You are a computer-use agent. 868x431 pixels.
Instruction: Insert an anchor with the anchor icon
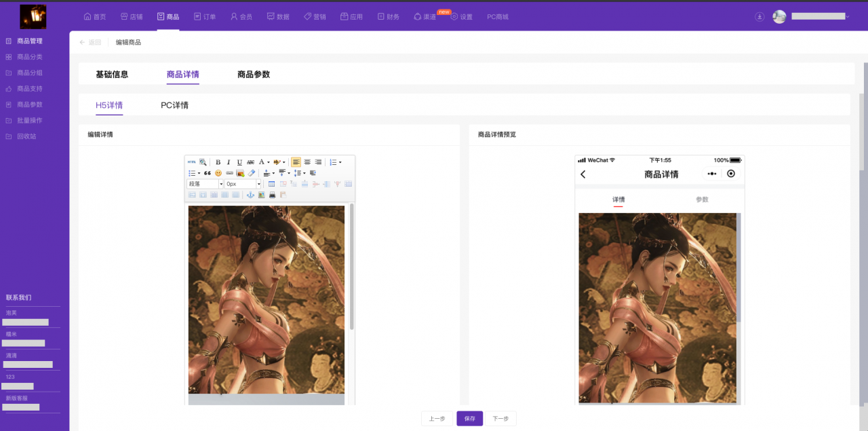(250, 195)
